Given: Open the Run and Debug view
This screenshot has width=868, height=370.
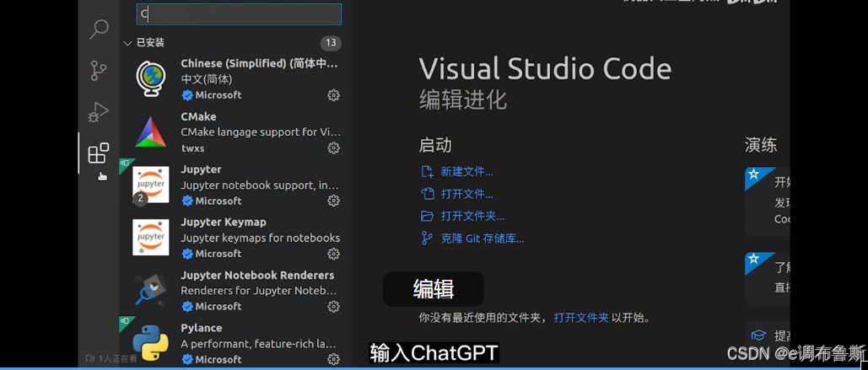Looking at the screenshot, I should [x=99, y=112].
